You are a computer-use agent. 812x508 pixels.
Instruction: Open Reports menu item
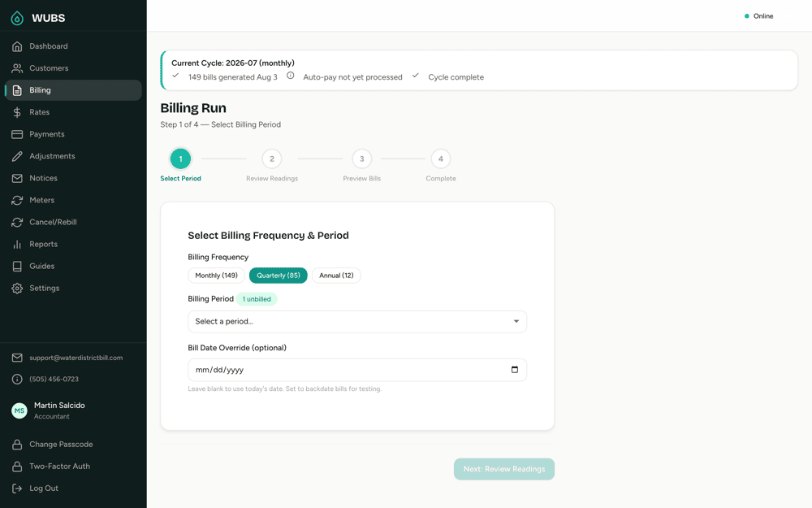[73, 244]
